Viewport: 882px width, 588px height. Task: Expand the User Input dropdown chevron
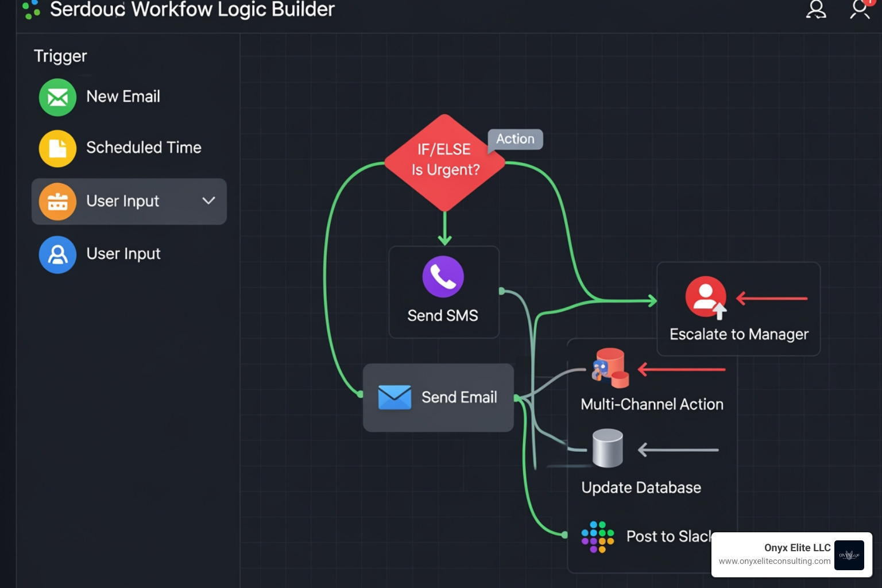(208, 200)
